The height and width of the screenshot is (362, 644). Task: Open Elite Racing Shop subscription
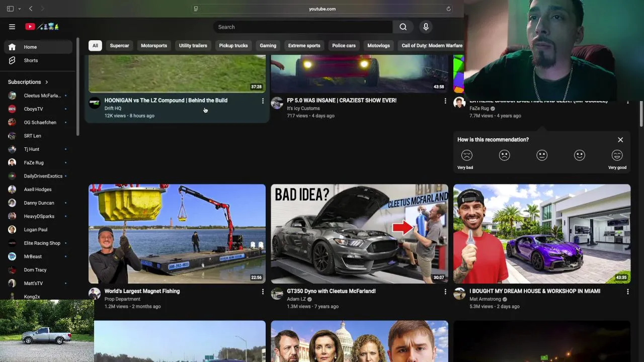point(38,243)
